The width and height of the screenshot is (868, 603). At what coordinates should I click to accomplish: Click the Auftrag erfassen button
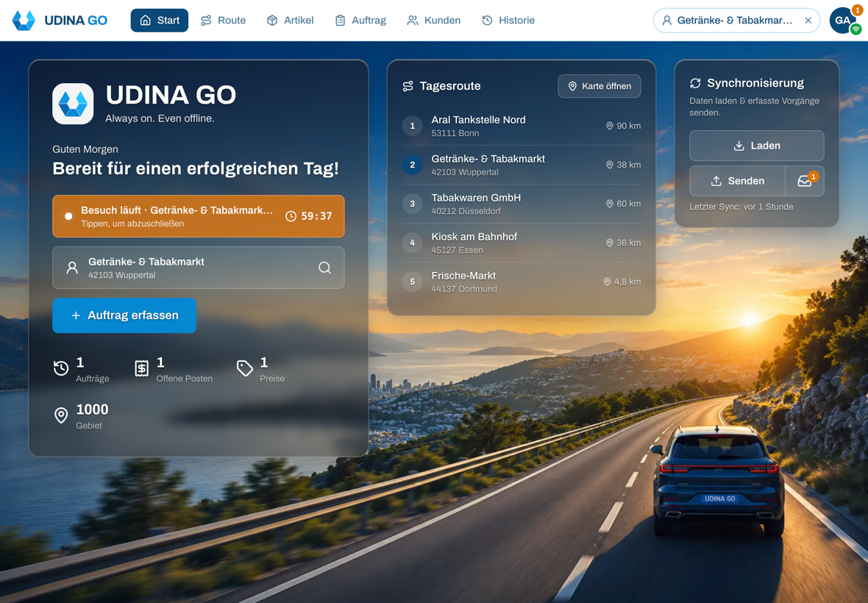[x=124, y=315]
